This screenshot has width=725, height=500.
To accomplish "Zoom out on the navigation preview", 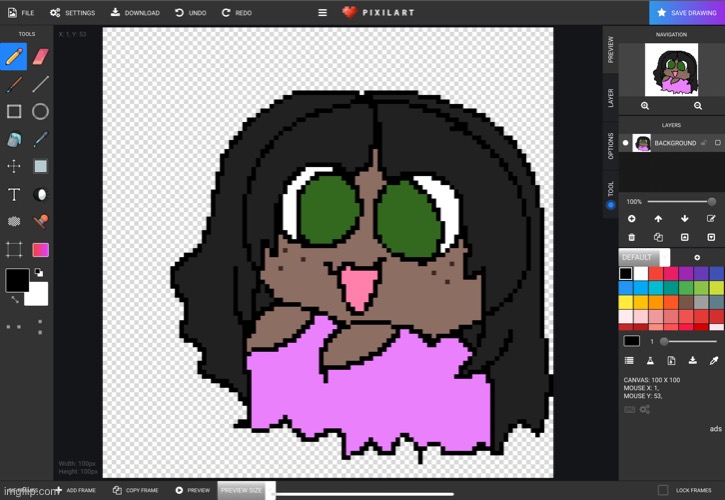I will pos(698,106).
